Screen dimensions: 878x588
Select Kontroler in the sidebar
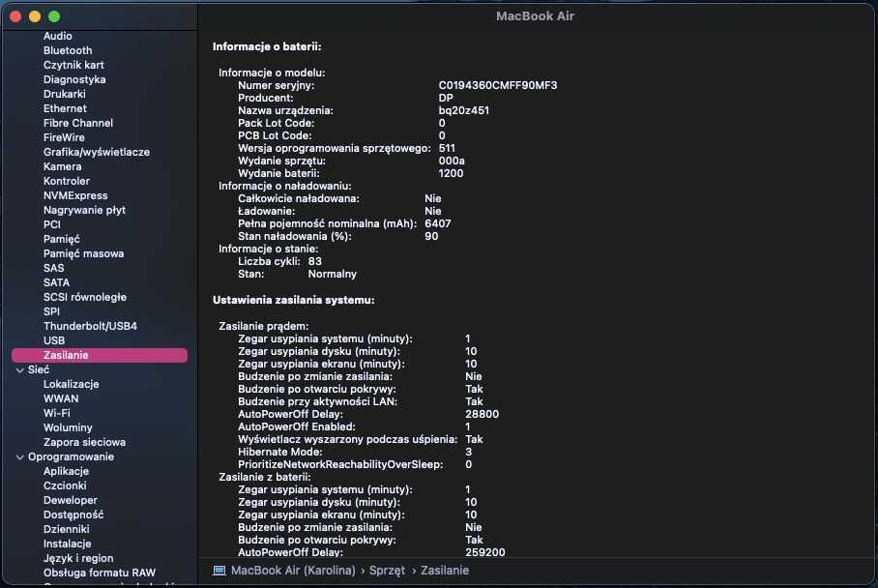pyautogui.click(x=67, y=181)
